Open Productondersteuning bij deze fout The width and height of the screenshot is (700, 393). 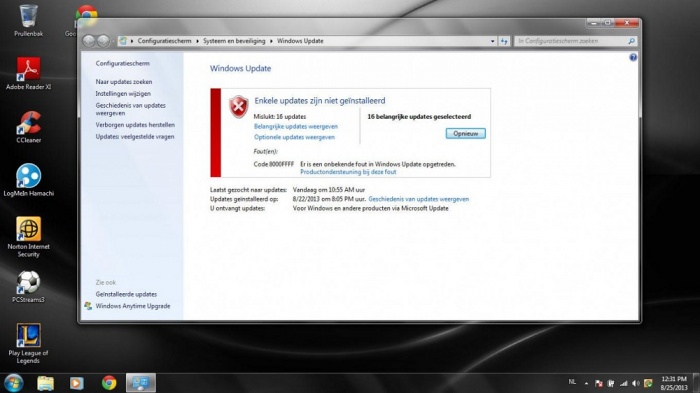point(348,172)
